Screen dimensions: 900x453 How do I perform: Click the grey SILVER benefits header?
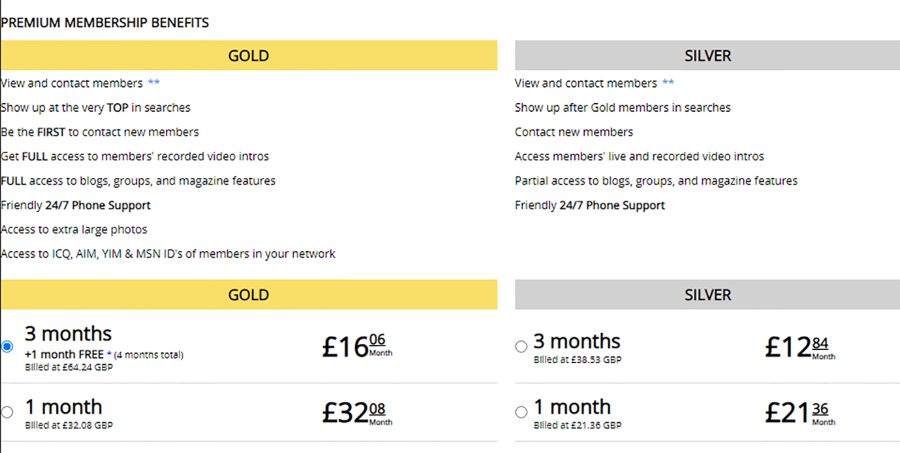(x=707, y=56)
